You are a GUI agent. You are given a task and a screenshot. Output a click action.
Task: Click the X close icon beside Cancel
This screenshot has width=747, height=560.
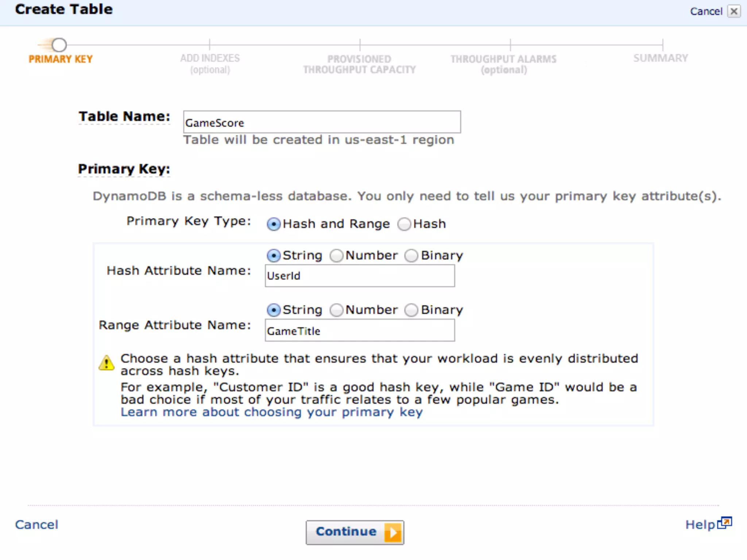(x=734, y=11)
